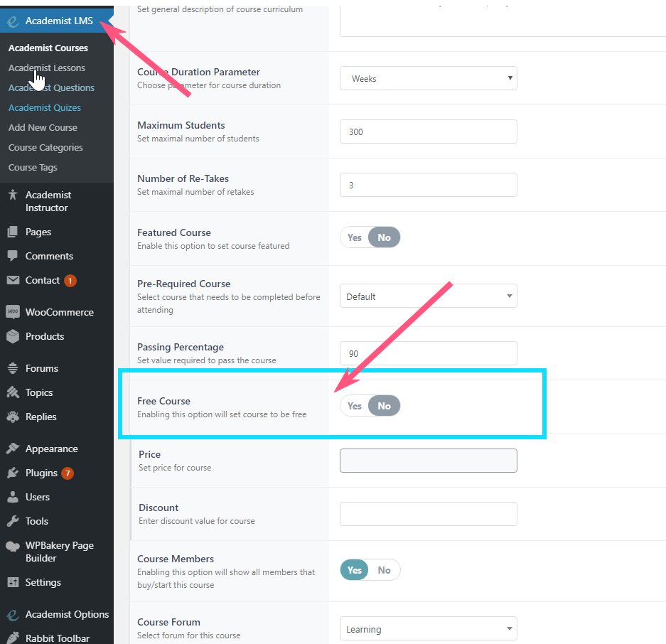Click No on Free Course toggle

384,406
